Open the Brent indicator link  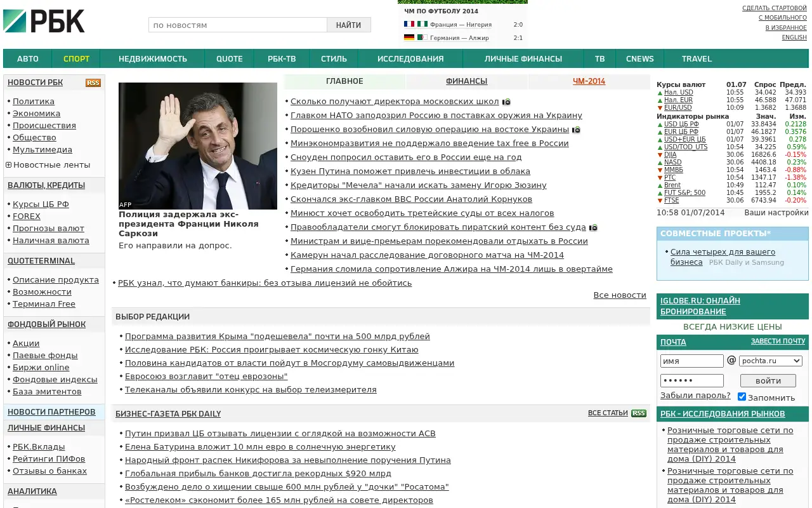672,185
